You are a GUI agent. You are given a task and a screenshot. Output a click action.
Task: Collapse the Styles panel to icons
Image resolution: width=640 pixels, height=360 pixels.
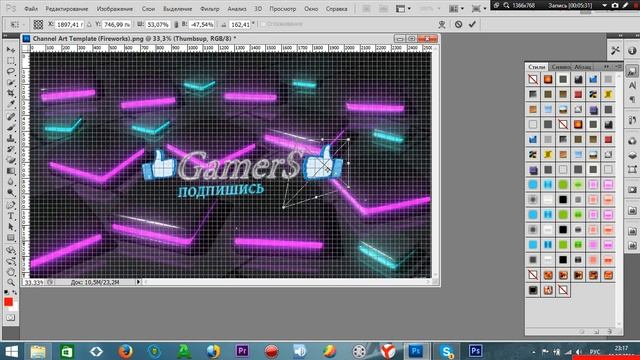point(607,67)
